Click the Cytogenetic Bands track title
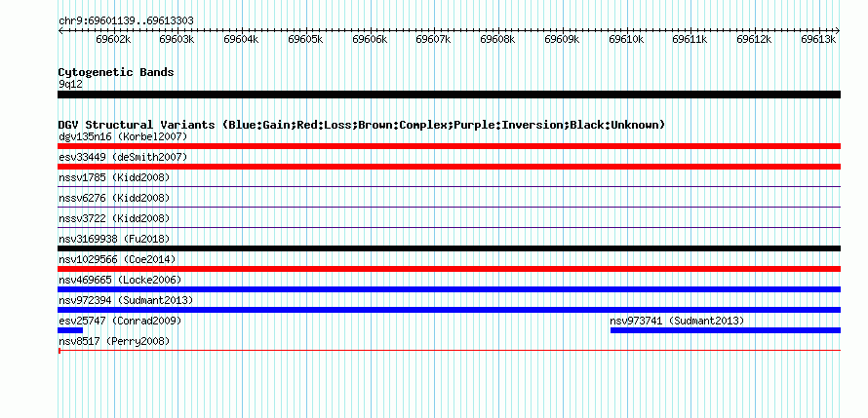This screenshot has width=868, height=418. [116, 72]
